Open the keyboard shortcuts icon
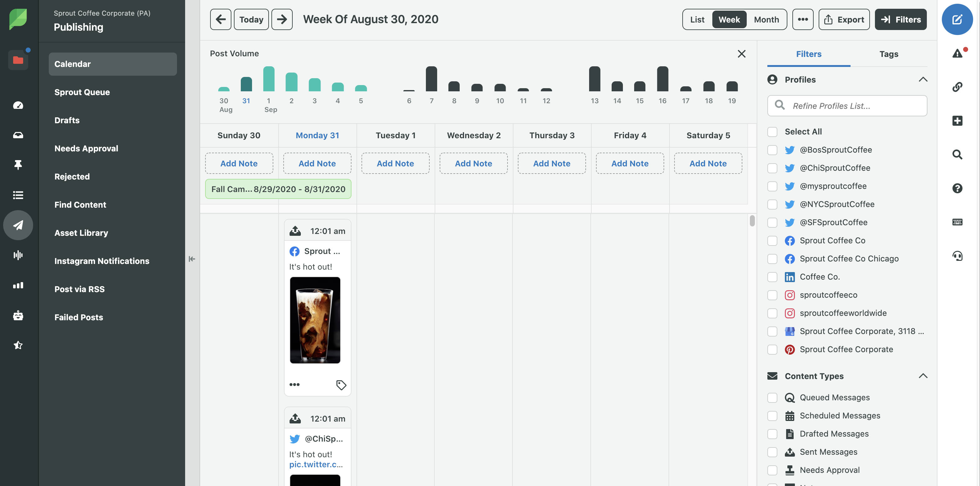 (957, 222)
